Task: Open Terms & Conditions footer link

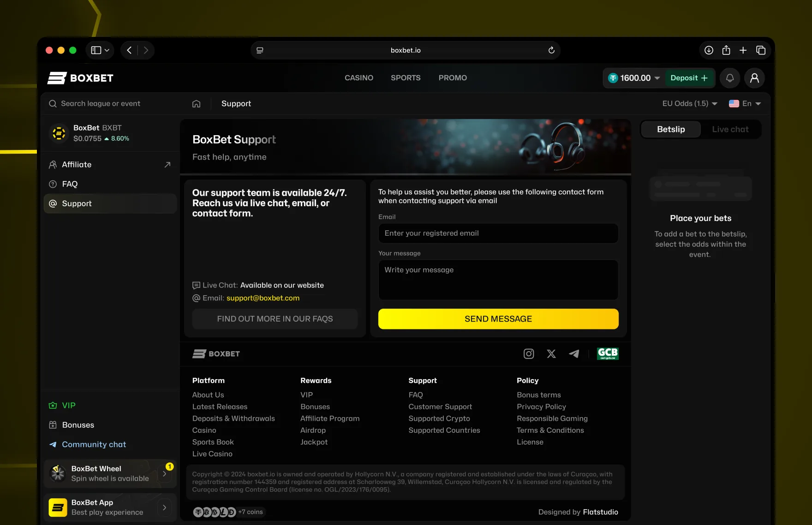Action: point(550,430)
